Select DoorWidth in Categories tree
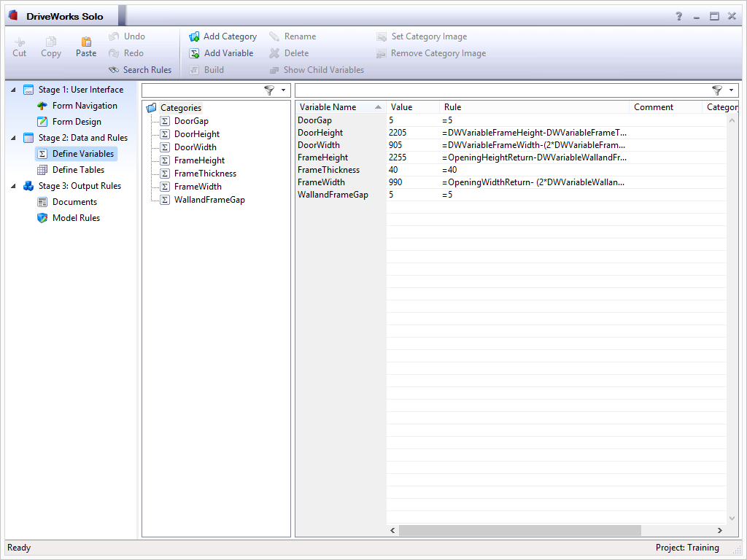 coord(196,147)
